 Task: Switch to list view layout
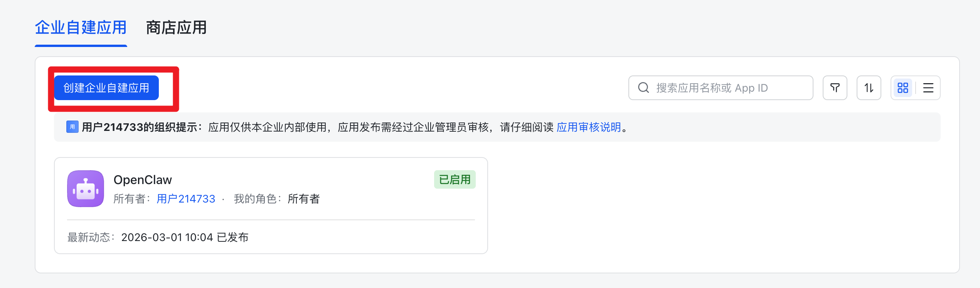pyautogui.click(x=928, y=88)
